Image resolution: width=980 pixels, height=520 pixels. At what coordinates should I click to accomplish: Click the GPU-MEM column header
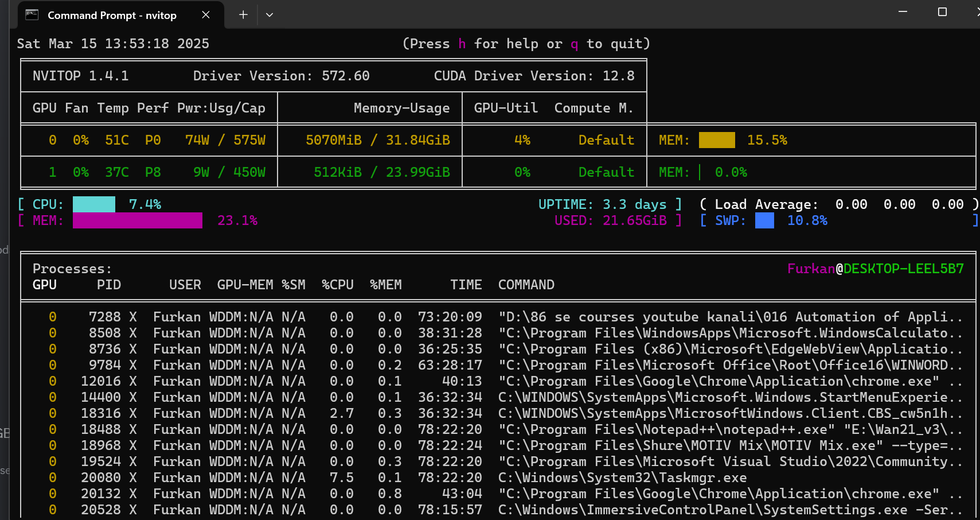pyautogui.click(x=245, y=285)
